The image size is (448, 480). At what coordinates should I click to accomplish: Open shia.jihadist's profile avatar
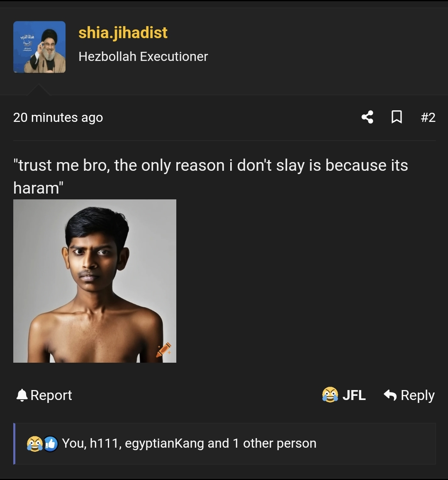tap(39, 47)
